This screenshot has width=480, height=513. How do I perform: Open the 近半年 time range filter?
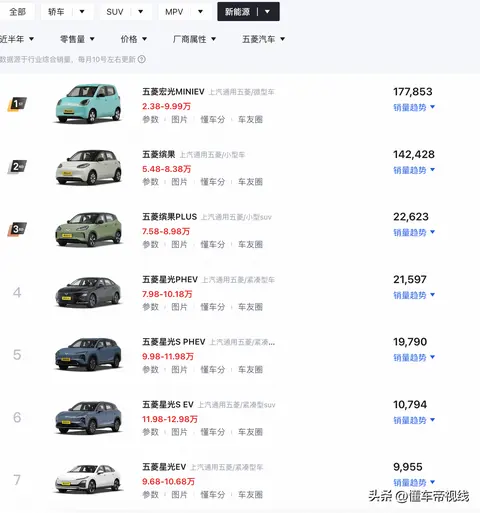coord(17,39)
